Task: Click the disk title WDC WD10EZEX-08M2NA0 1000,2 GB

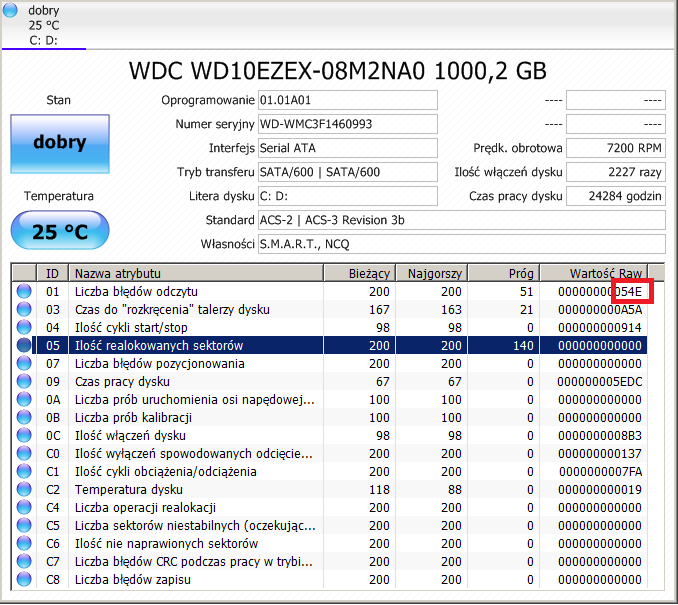Action: [338, 70]
